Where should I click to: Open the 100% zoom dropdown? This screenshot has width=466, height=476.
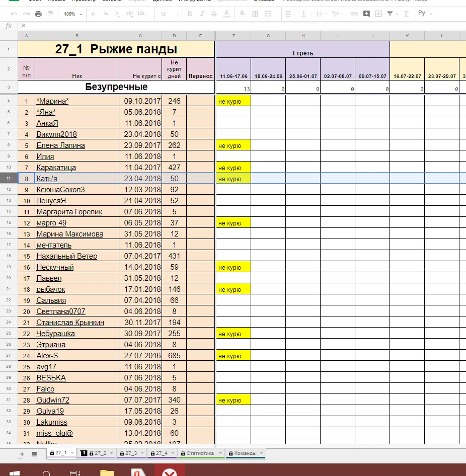coord(73,14)
